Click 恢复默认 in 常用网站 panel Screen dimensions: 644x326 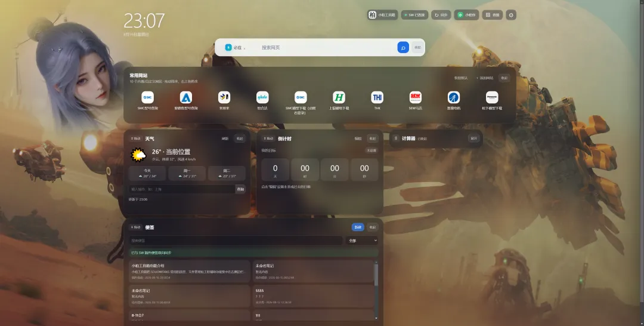(461, 78)
